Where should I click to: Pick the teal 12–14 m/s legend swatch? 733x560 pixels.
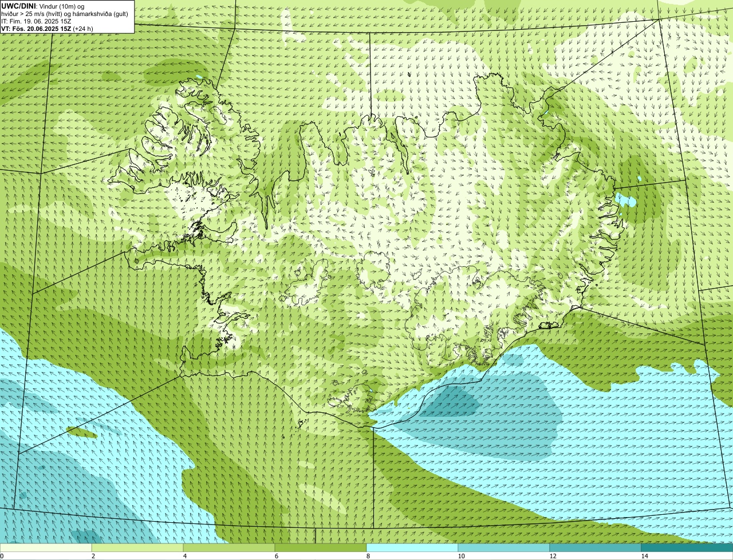596,548
